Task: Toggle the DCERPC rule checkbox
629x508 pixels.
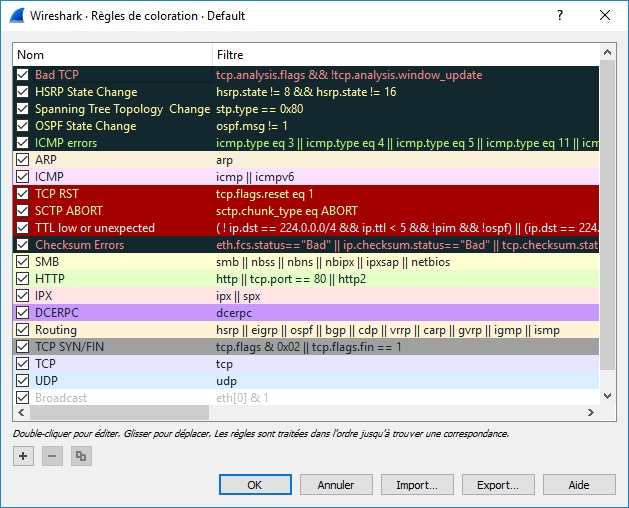Action: coord(22,313)
